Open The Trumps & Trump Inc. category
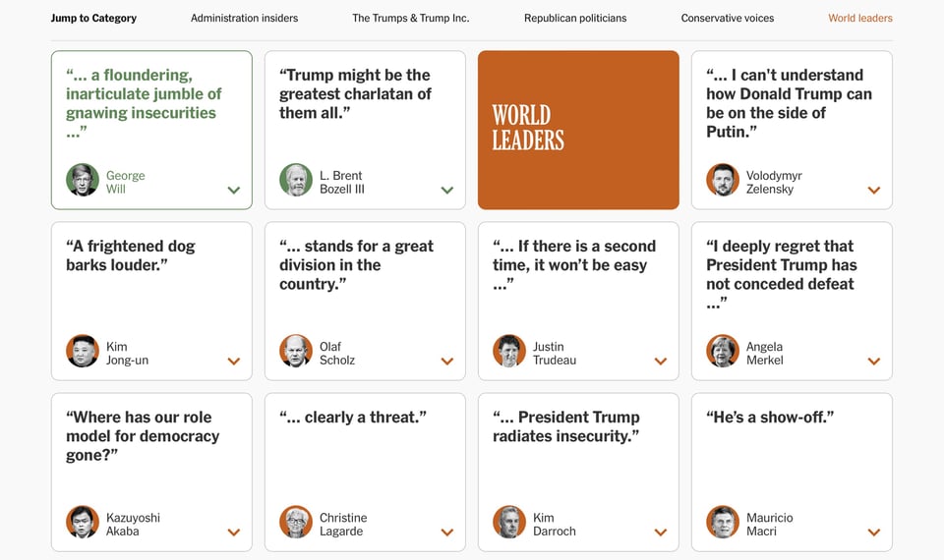This screenshot has height=560, width=944. tap(411, 18)
